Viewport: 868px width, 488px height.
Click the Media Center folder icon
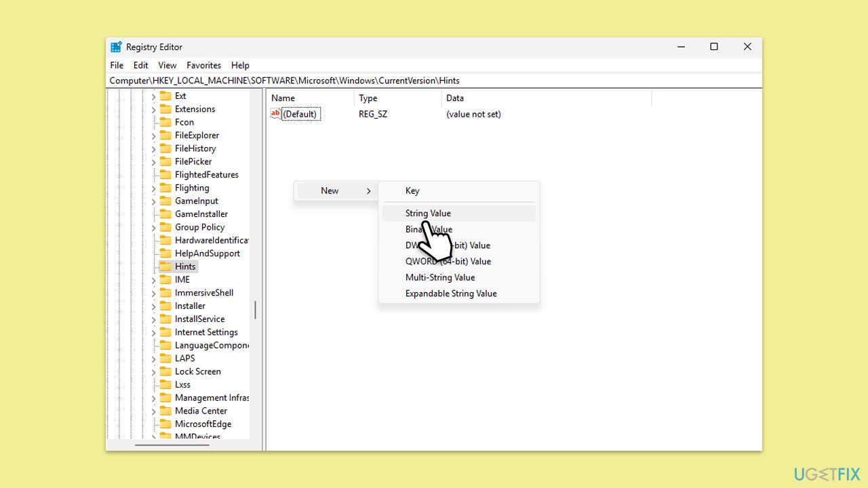[x=165, y=411]
